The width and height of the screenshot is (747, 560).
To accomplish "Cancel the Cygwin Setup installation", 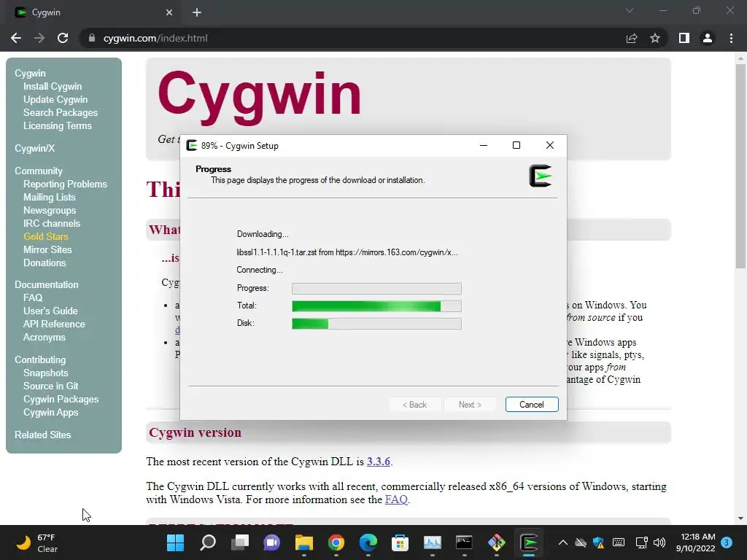I will click(x=532, y=404).
